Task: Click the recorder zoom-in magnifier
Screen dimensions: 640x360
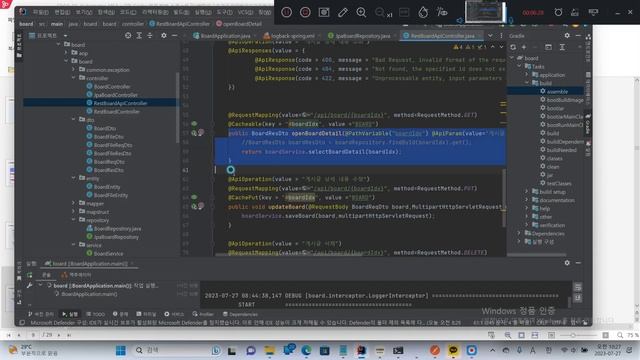Action: (361, 12)
